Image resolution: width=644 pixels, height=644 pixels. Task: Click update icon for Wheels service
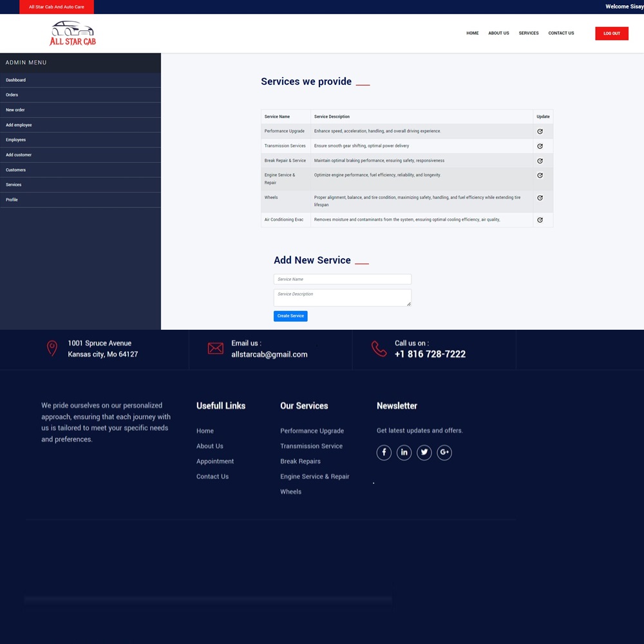coord(540,198)
